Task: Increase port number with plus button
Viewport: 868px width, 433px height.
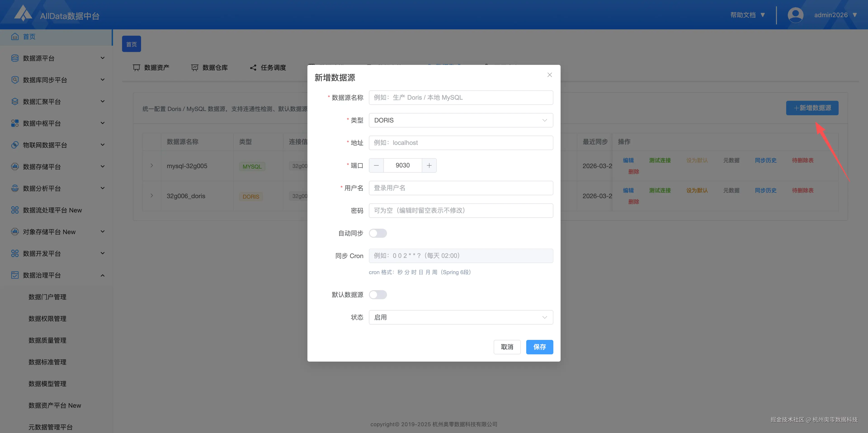Action: 429,165
